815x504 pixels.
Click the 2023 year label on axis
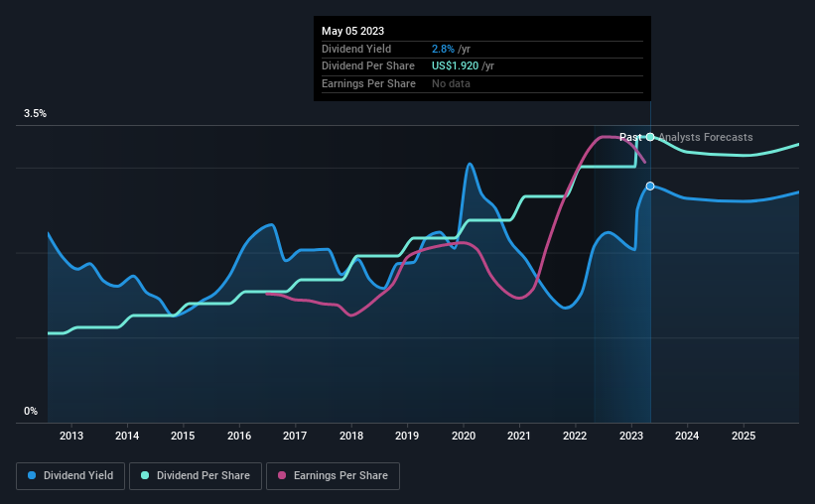tap(631, 436)
